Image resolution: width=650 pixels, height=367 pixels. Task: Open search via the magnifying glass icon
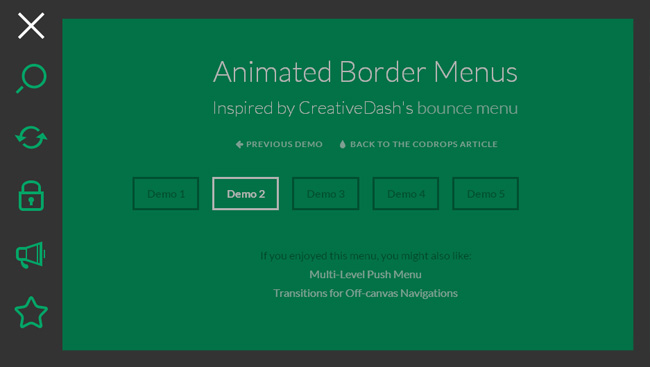tap(32, 78)
